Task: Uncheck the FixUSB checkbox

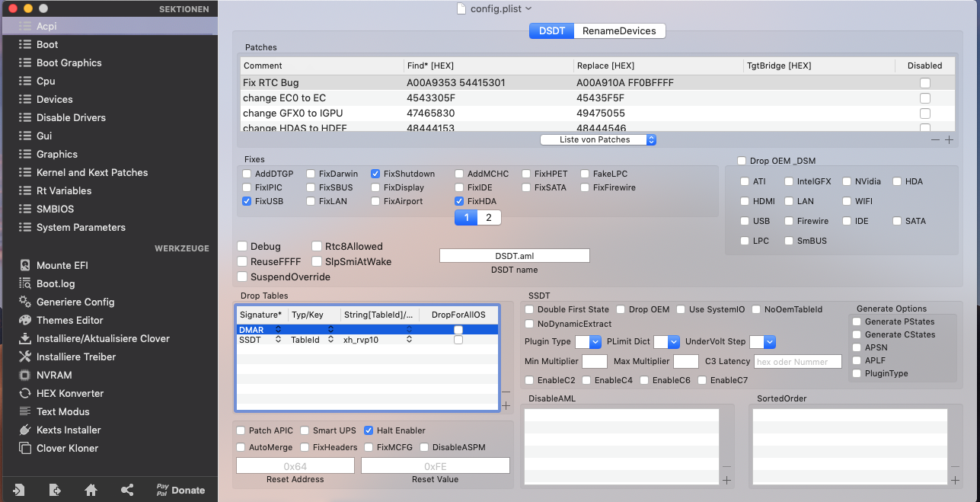Action: 247,201
